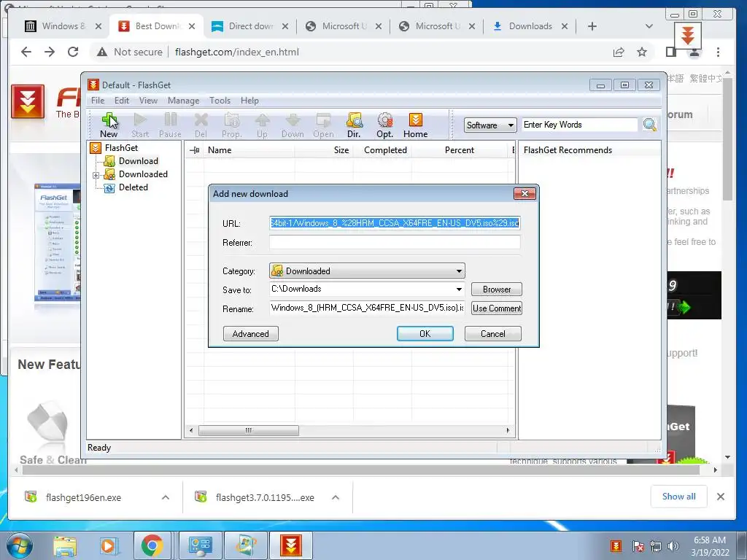The width and height of the screenshot is (747, 560).
Task: Open the Tools menu
Action: pos(220,101)
